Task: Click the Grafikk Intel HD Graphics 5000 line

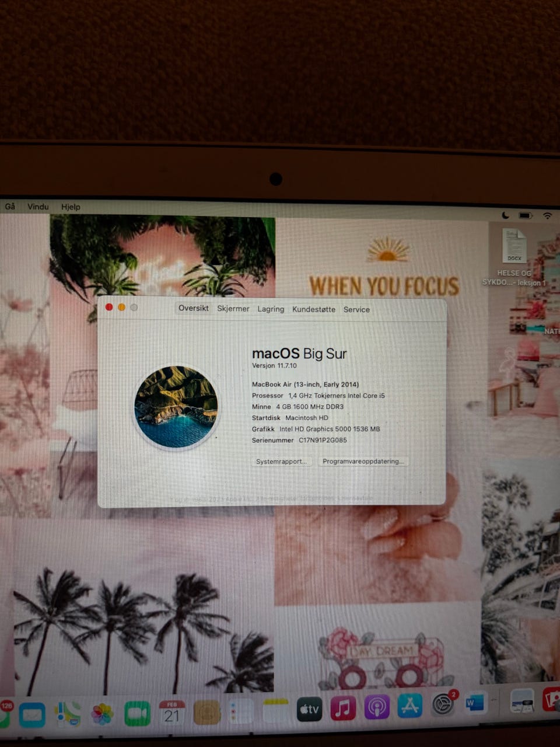Action: (x=316, y=429)
